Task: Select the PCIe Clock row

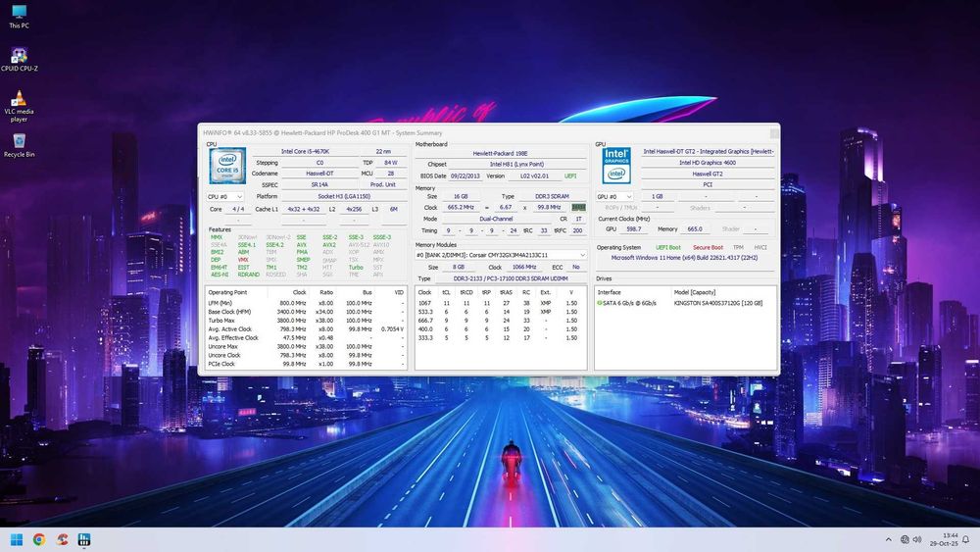Action: tap(306, 364)
